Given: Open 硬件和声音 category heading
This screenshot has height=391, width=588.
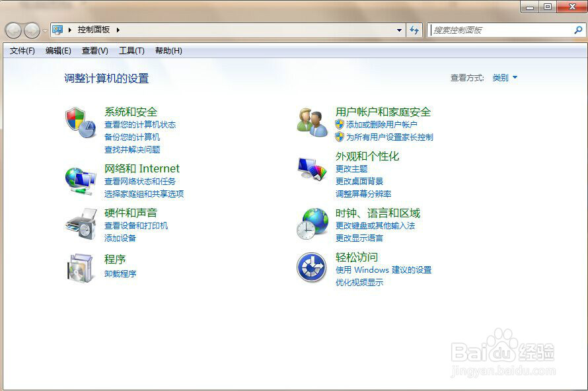Looking at the screenshot, I should [131, 213].
